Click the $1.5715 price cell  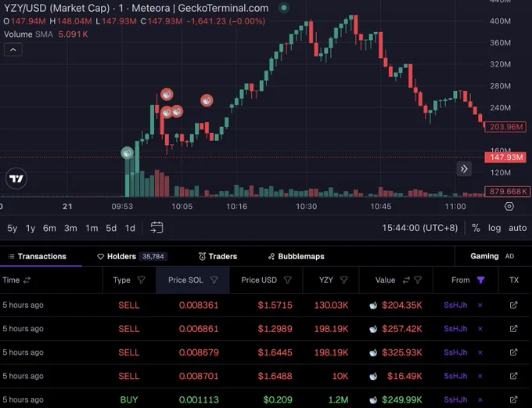(275, 305)
